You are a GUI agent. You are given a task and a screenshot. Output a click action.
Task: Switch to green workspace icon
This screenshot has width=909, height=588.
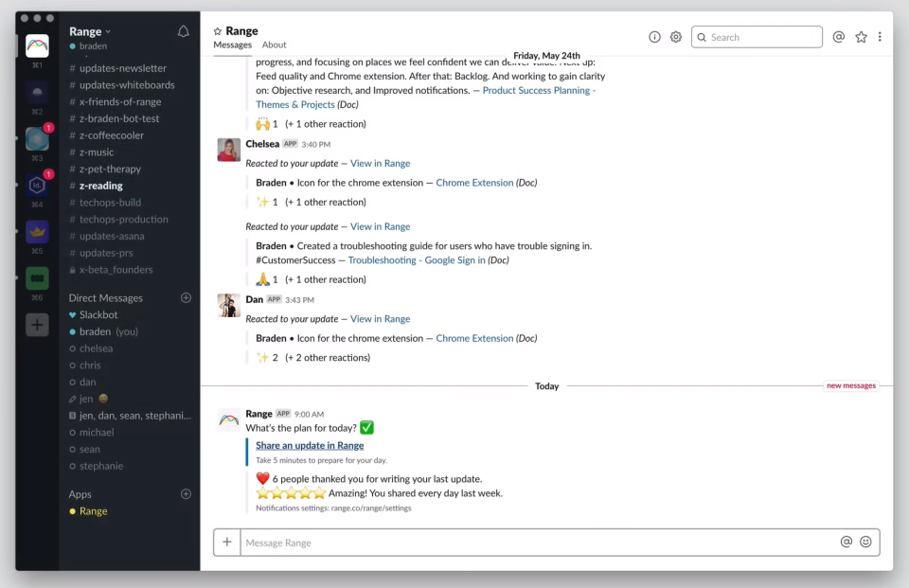click(x=37, y=277)
